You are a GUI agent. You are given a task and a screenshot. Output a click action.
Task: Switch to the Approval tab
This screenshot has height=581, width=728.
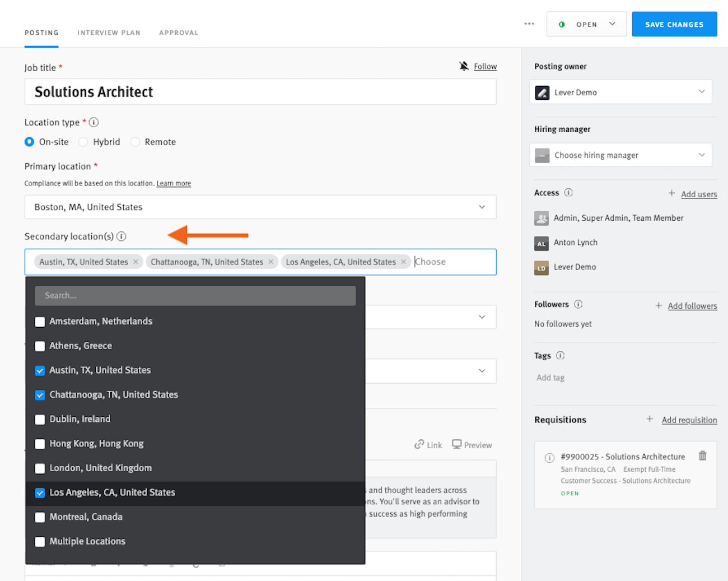179,32
